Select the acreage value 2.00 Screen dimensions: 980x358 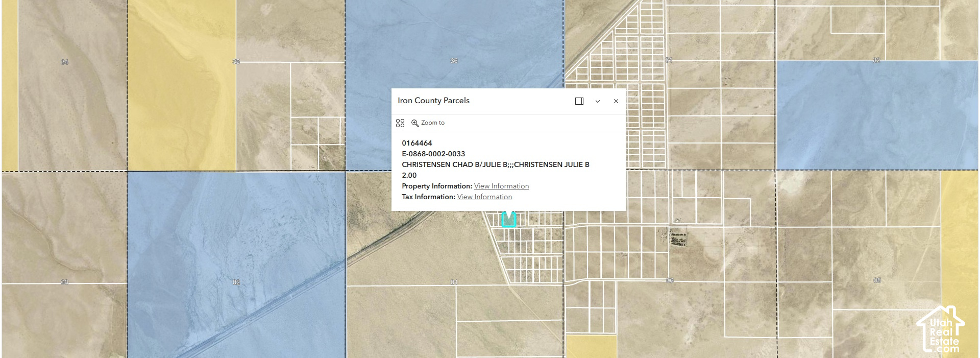(409, 175)
